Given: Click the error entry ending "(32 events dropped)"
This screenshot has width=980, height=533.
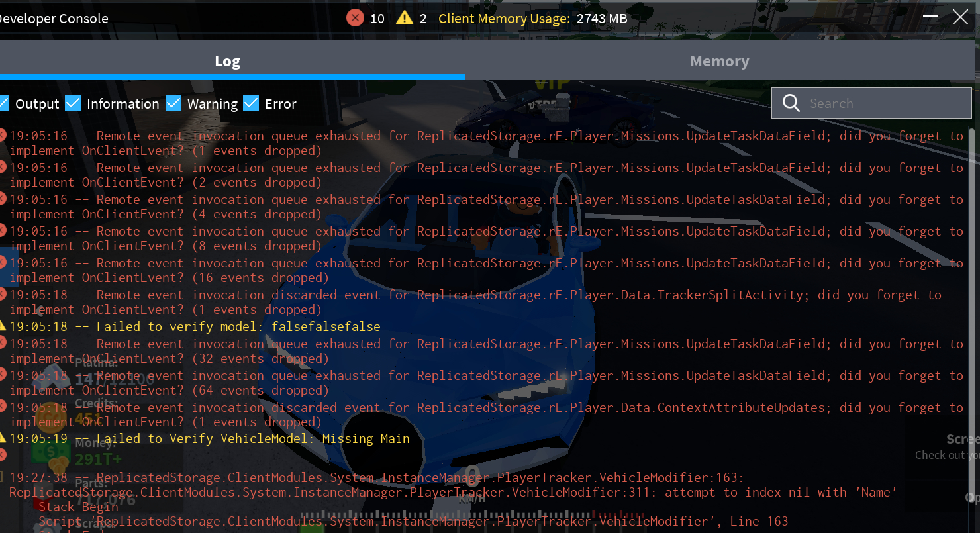Looking at the screenshot, I should pyautogui.click(x=486, y=351).
